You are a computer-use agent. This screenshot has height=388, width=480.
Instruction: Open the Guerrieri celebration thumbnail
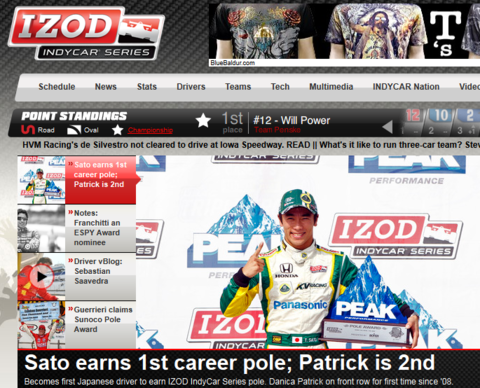click(41, 325)
